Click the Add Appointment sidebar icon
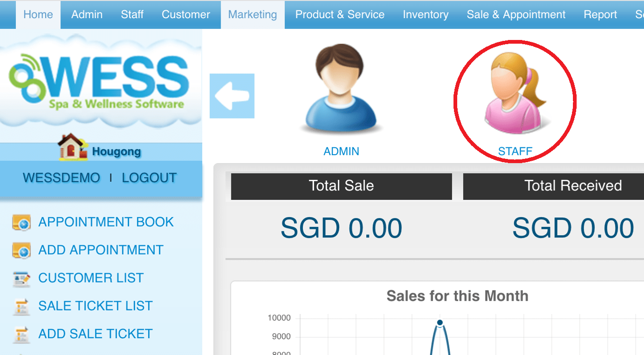644x355 pixels. tap(21, 250)
